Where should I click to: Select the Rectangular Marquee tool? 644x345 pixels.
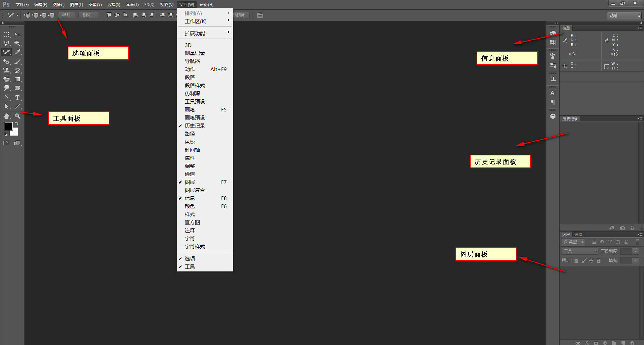click(x=6, y=35)
